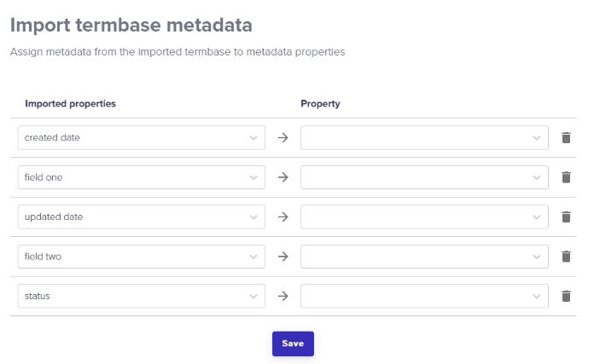Select target Property for updated date
The height and width of the screenshot is (364, 594).
tap(424, 217)
